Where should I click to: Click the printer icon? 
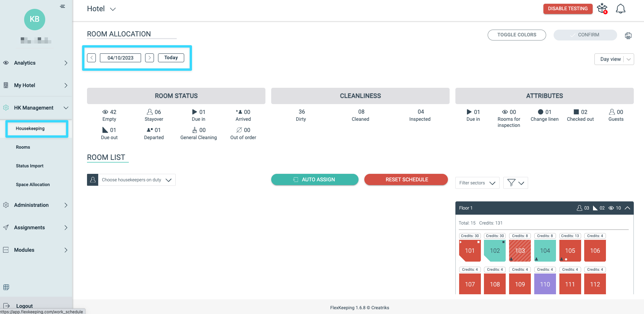point(628,35)
